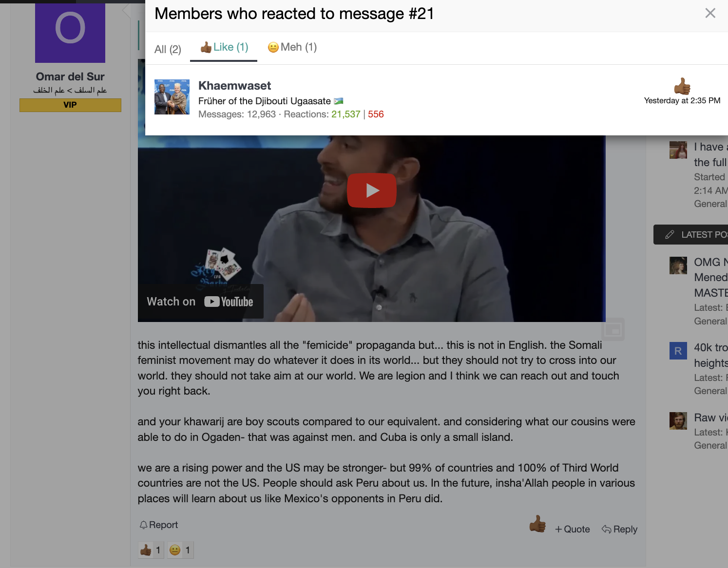Image resolution: width=728 pixels, height=568 pixels.
Task: Close the reactions dialog
Action: point(710,13)
